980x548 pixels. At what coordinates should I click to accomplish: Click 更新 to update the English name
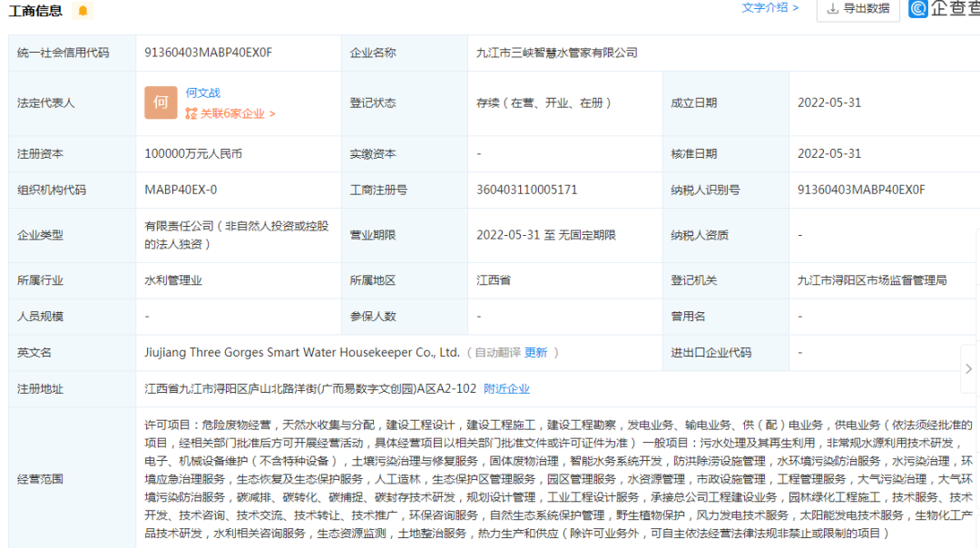click(535, 353)
